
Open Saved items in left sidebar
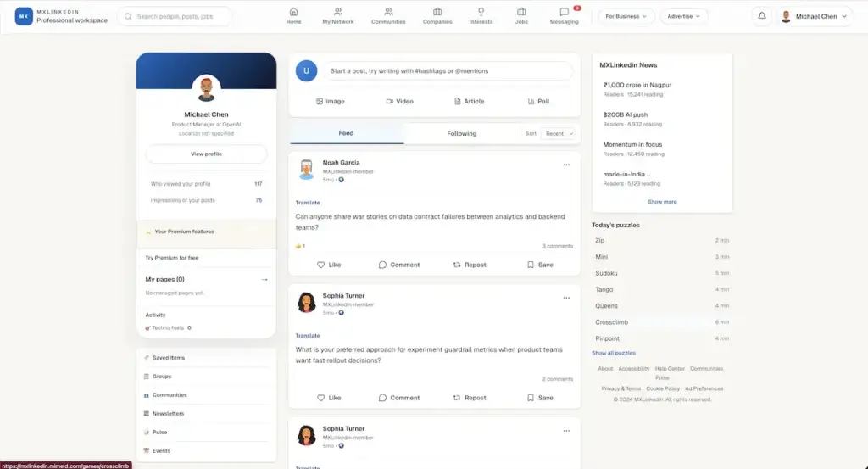point(206,358)
